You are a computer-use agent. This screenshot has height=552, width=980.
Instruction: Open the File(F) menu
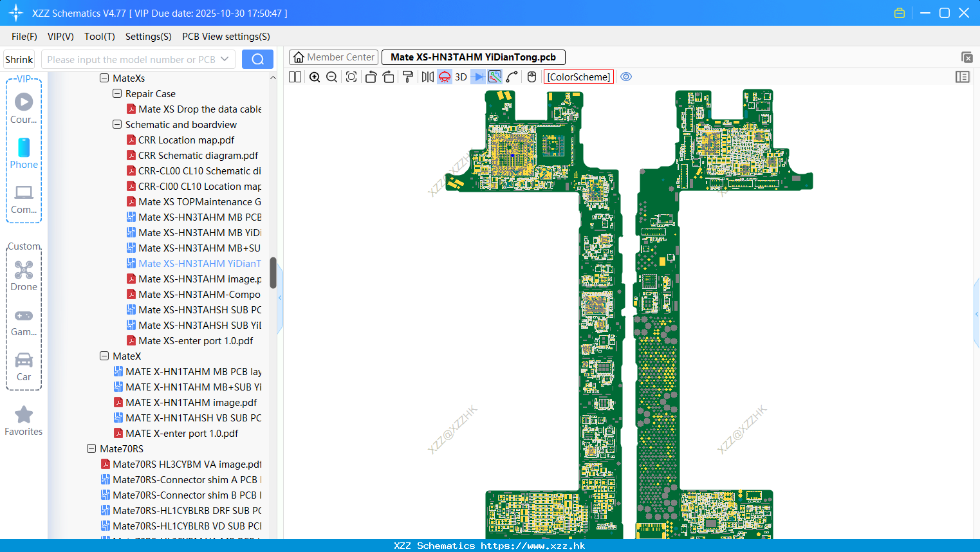(24, 37)
